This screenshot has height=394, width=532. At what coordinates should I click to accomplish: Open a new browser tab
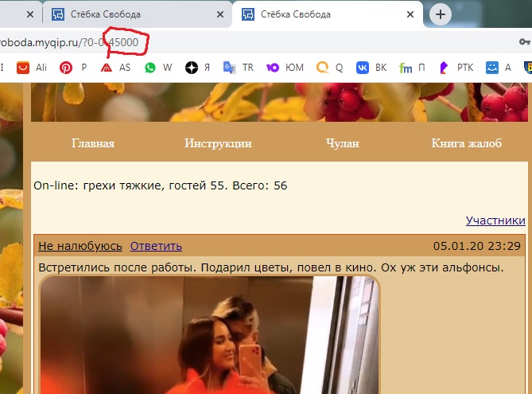click(440, 14)
